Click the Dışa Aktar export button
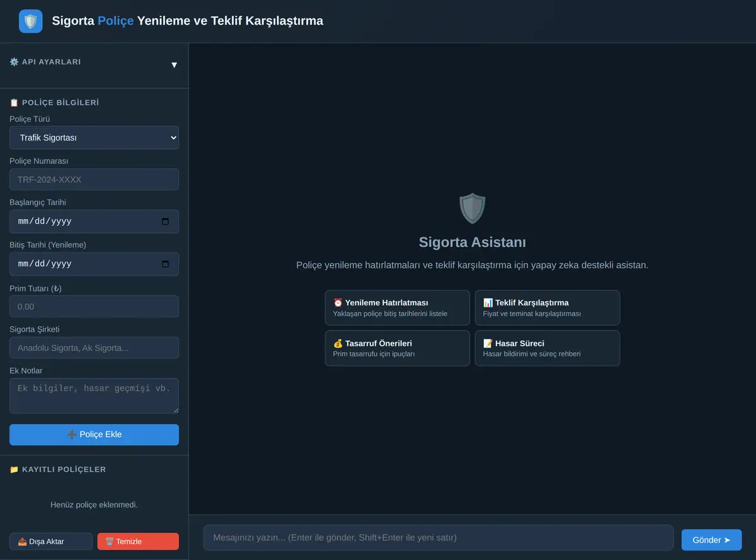Screen dimensions: 756x560 point(51,542)
